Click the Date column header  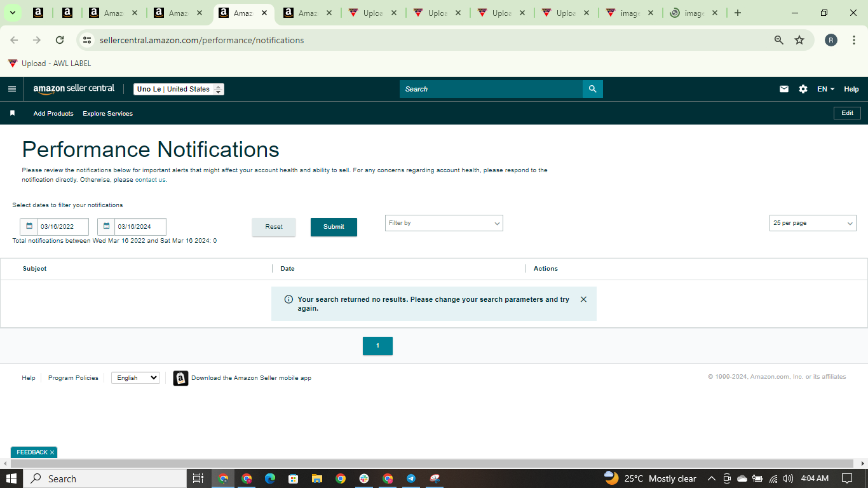[287, 269]
